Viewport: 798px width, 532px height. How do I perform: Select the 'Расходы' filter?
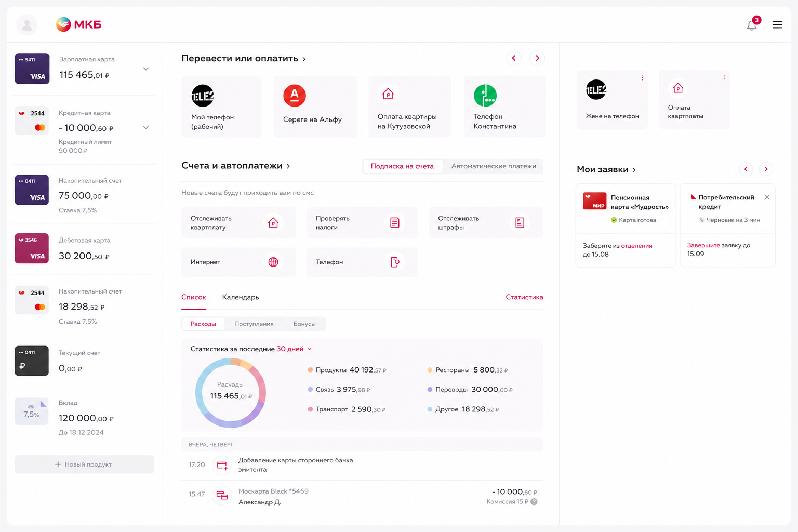click(203, 324)
